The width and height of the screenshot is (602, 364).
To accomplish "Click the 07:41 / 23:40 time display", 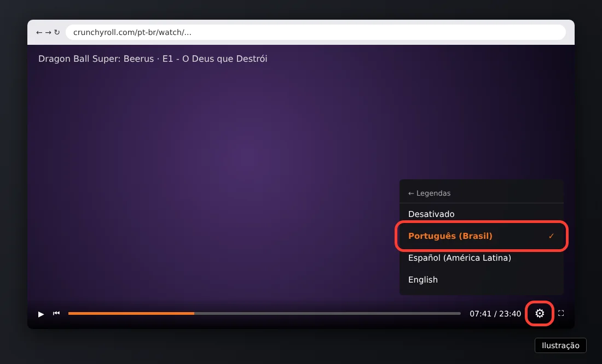I will tap(495, 314).
